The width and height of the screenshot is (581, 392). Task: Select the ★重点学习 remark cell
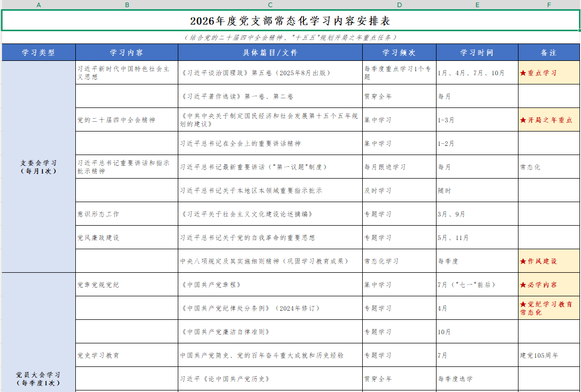tap(549, 73)
